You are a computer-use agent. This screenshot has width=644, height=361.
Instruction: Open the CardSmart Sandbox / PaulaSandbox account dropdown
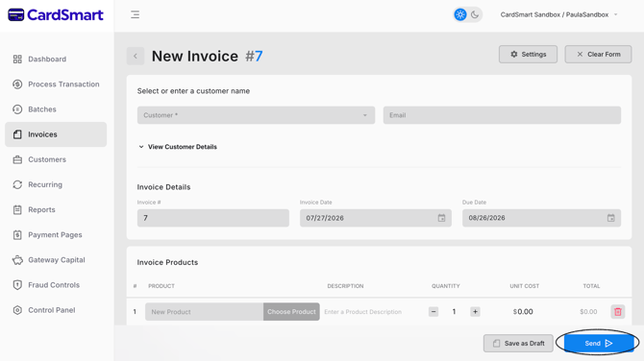click(x=558, y=14)
